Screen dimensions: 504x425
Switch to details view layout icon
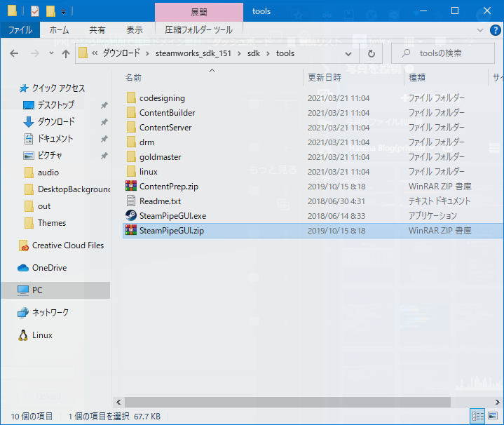pyautogui.click(x=477, y=416)
